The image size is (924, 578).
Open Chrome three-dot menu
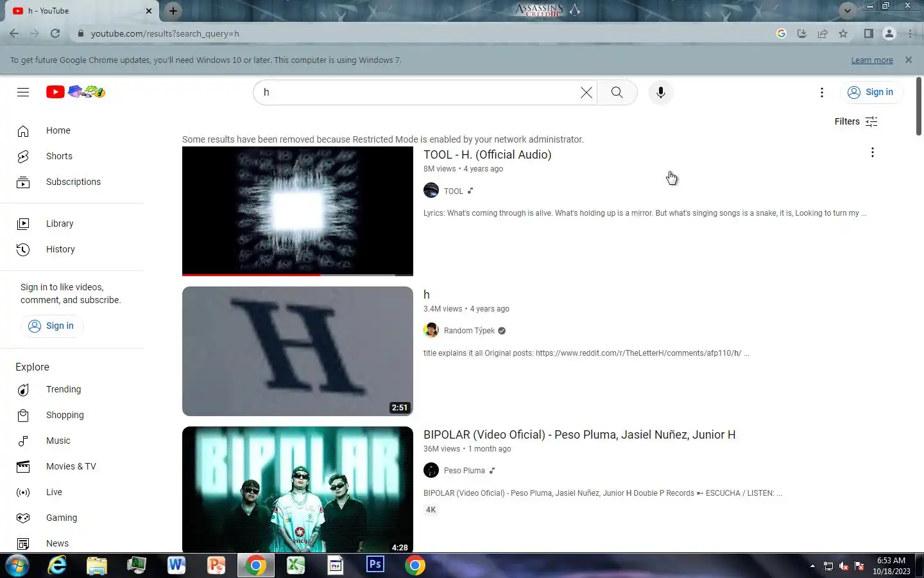(x=910, y=33)
